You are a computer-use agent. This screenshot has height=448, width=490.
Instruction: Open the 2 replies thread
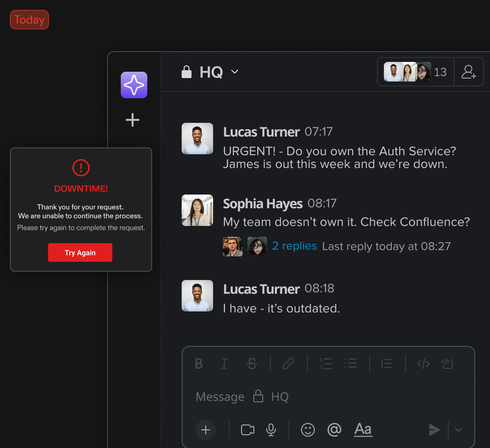pyautogui.click(x=295, y=246)
